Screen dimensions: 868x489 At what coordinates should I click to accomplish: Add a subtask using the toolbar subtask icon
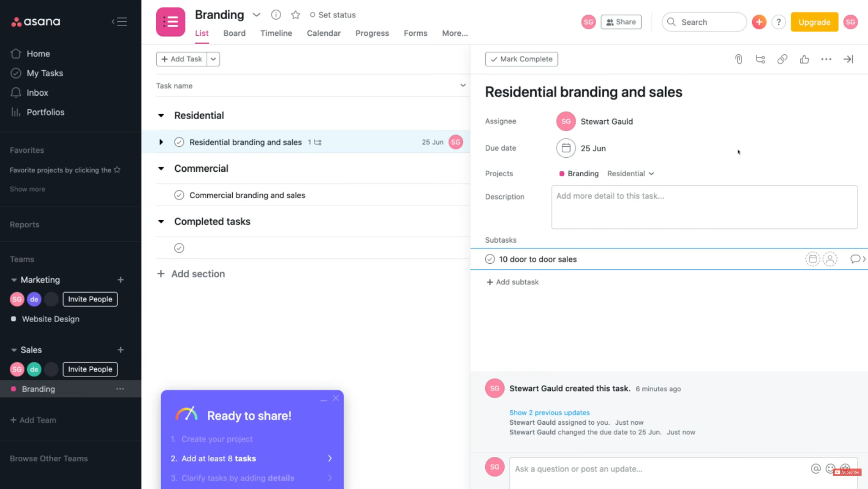[x=760, y=59]
